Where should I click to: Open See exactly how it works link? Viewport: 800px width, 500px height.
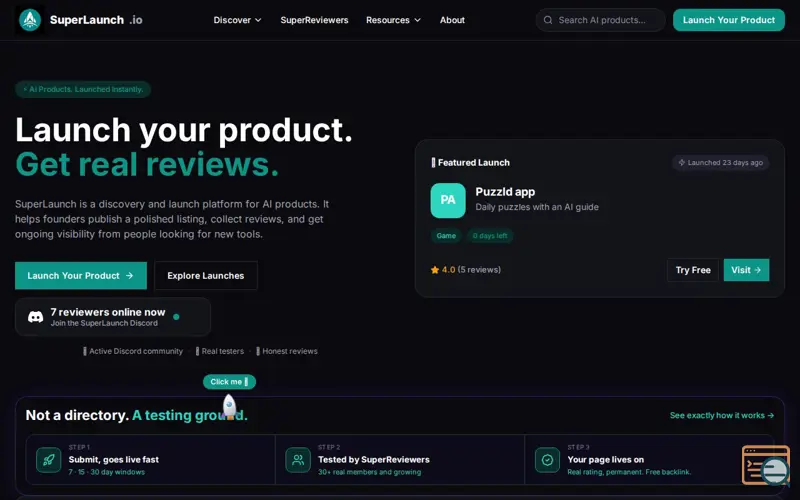click(721, 415)
